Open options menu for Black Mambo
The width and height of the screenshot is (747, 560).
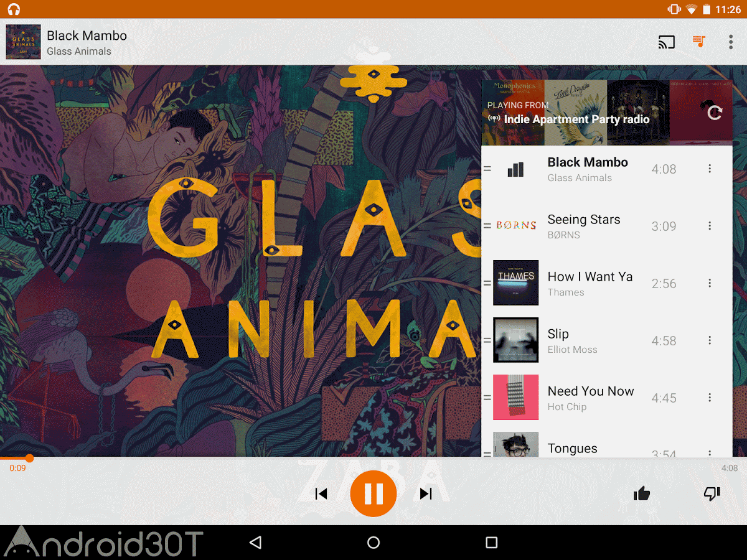pyautogui.click(x=710, y=169)
